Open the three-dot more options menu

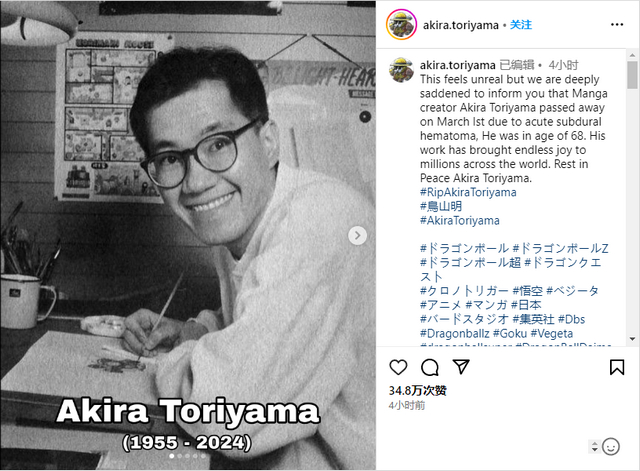617,25
